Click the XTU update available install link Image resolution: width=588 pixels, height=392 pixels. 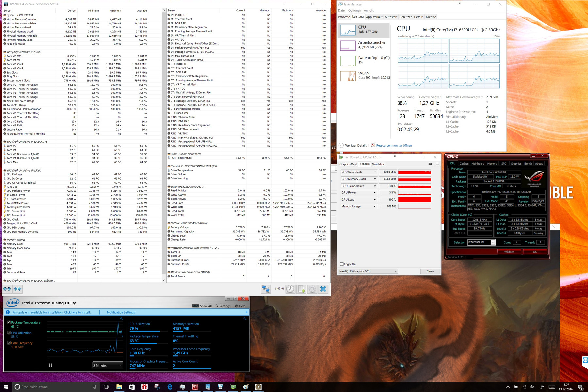(52, 312)
